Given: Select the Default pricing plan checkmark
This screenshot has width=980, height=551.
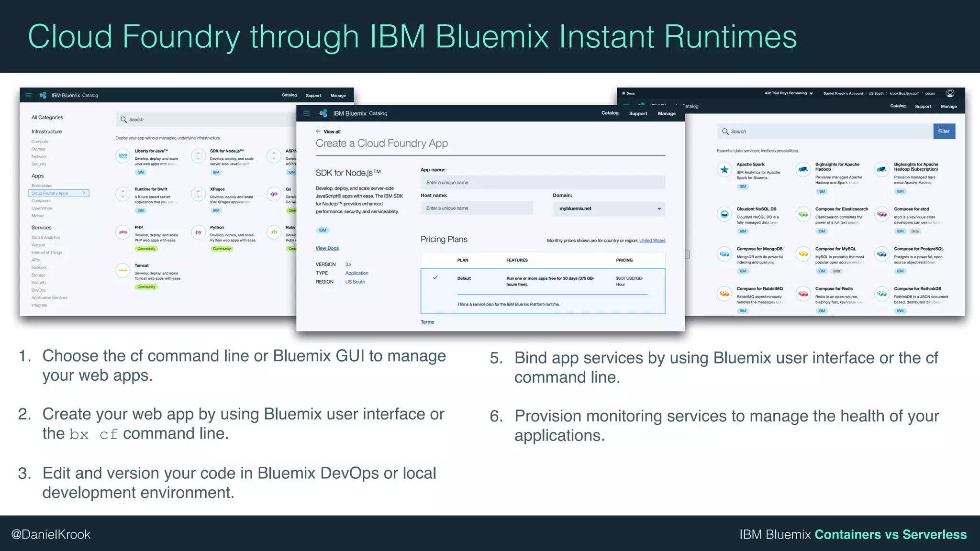Looking at the screenshot, I should (x=435, y=277).
